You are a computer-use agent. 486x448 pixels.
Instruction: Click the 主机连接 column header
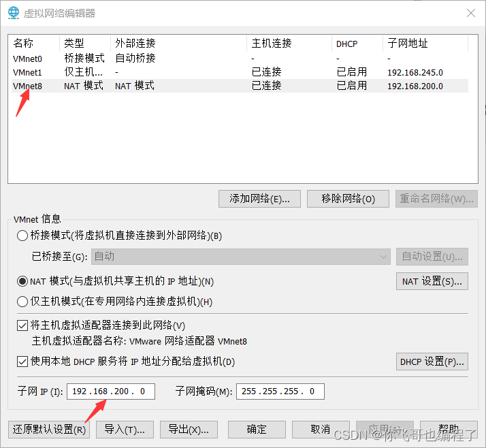pos(289,43)
